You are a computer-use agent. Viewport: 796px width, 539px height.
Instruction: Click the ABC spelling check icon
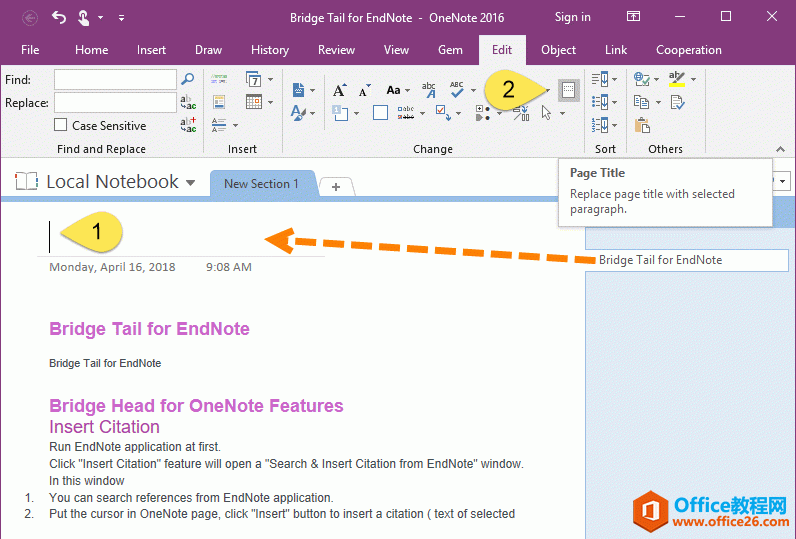(456, 90)
